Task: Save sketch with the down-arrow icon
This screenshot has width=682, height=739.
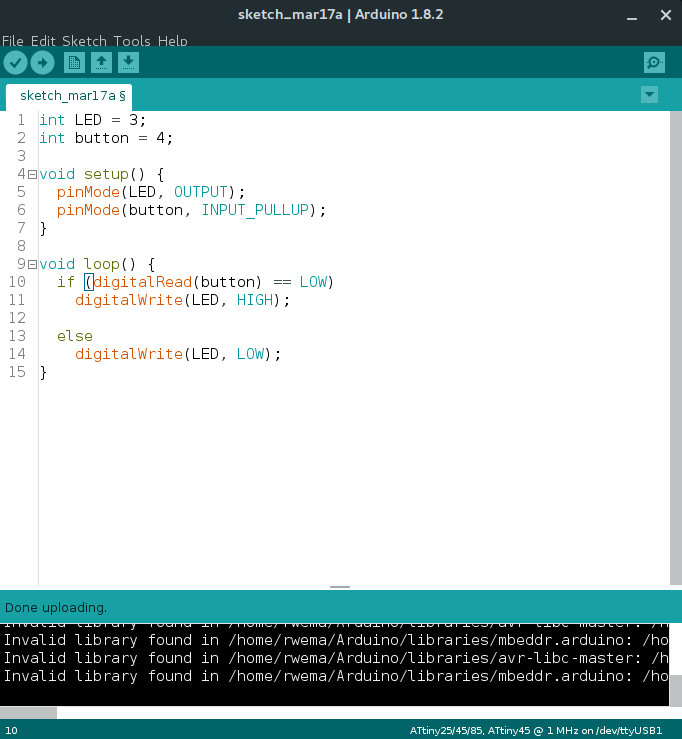Action: tap(128, 62)
